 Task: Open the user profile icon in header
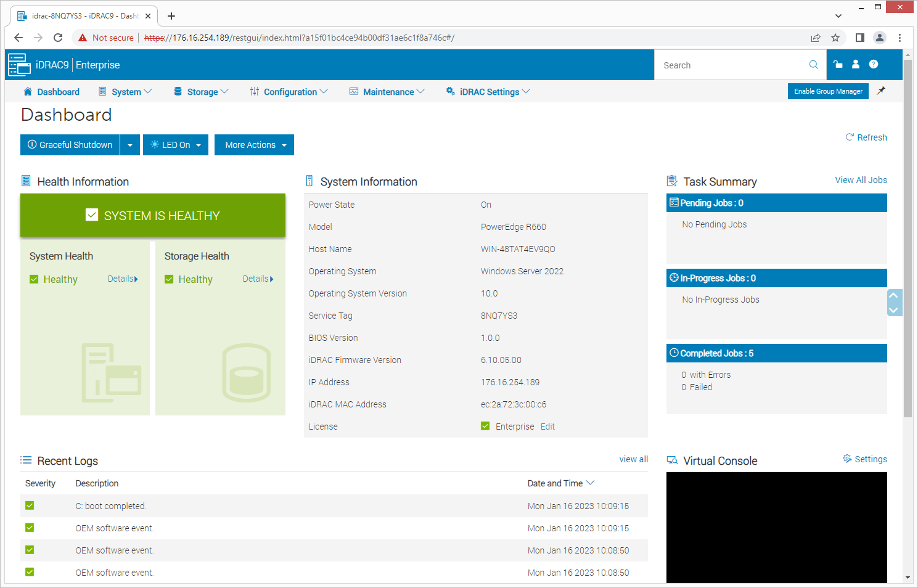(x=855, y=64)
